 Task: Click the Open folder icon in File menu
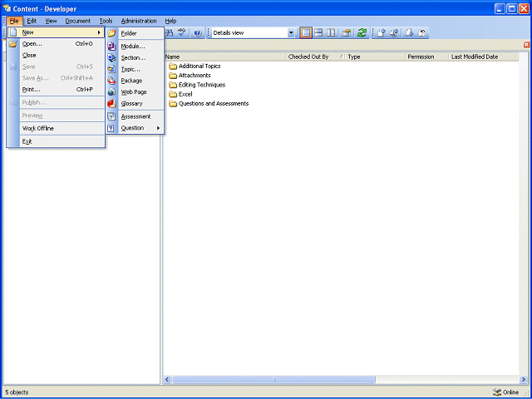[13, 44]
